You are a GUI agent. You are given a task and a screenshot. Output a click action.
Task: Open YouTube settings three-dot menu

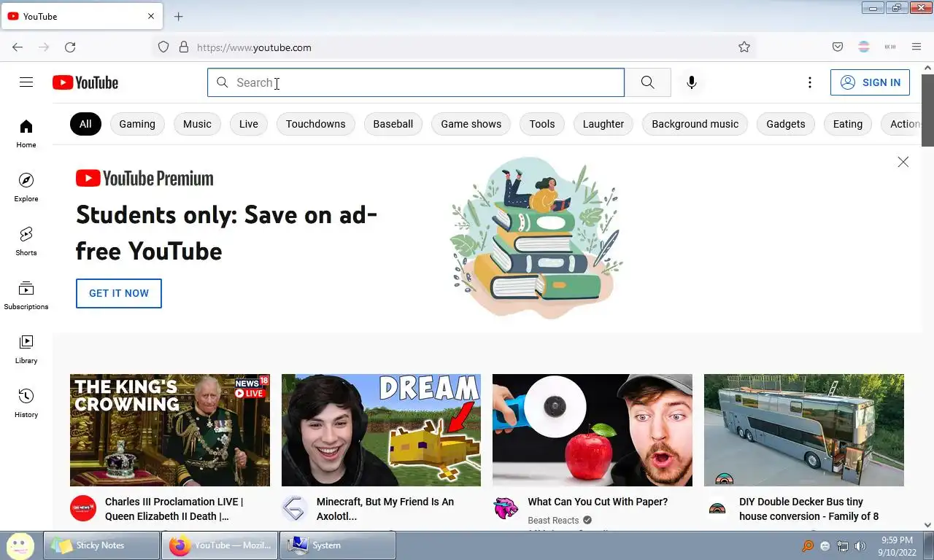809,82
